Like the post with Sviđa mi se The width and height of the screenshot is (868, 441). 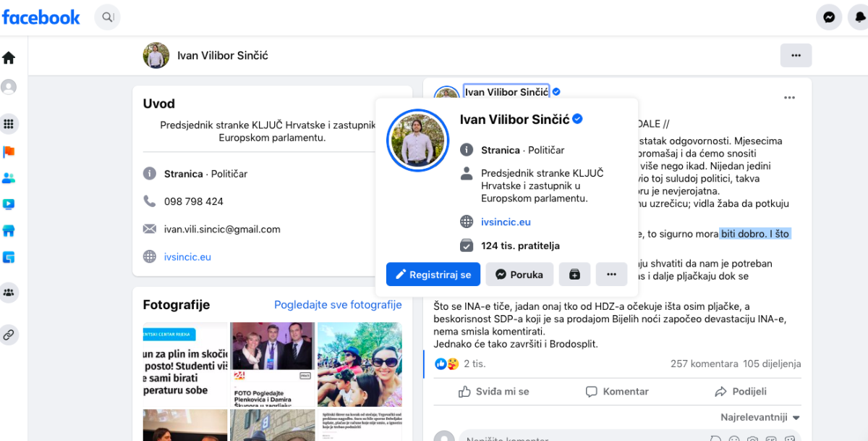pos(494,391)
